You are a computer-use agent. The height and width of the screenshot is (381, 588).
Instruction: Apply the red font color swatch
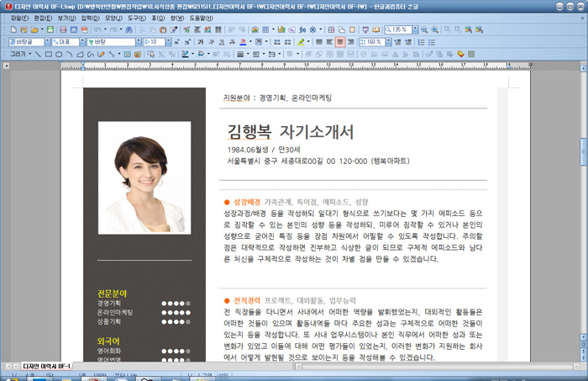coord(243,42)
